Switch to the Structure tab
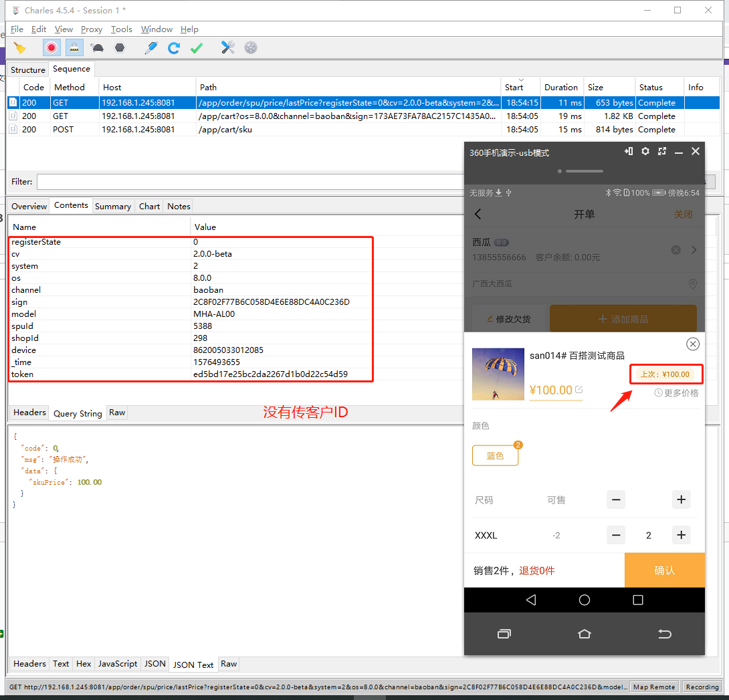Viewport: 729px width, 700px height. 28,70
